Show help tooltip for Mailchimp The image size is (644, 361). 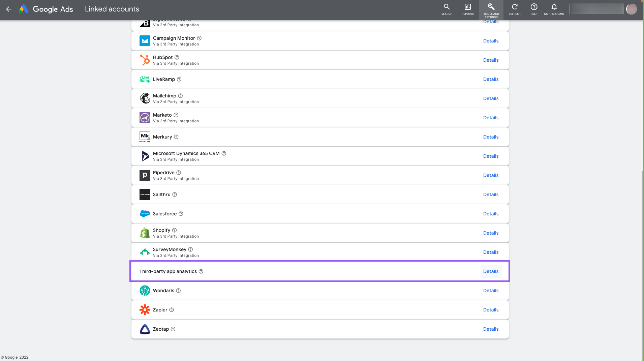[x=180, y=96]
